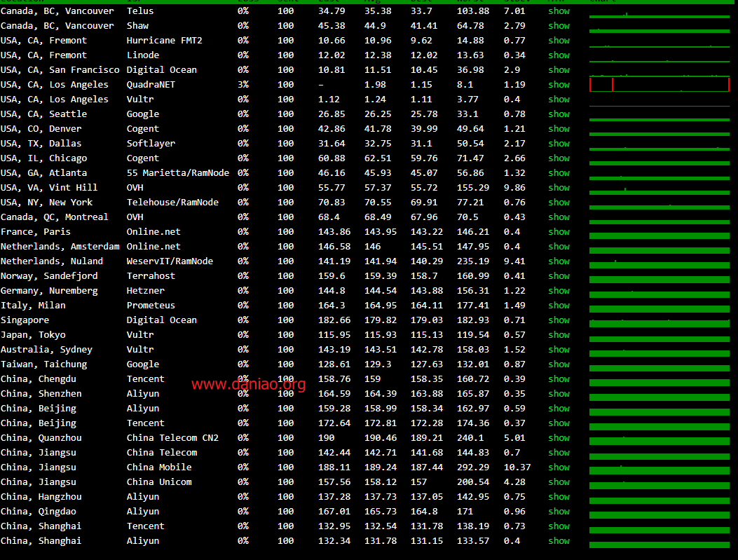Open show link for Sydney Vultr

point(559,349)
